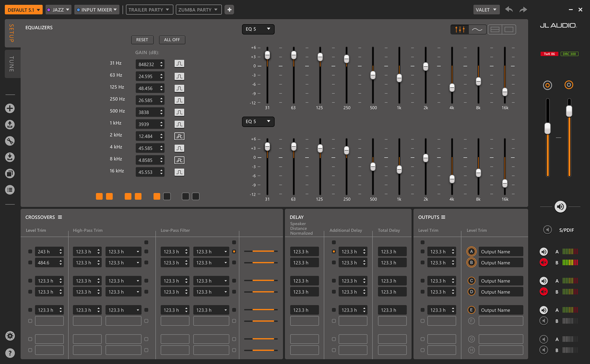Click the 1k slider handle in top EQ
590x364 pixels.
399,78
